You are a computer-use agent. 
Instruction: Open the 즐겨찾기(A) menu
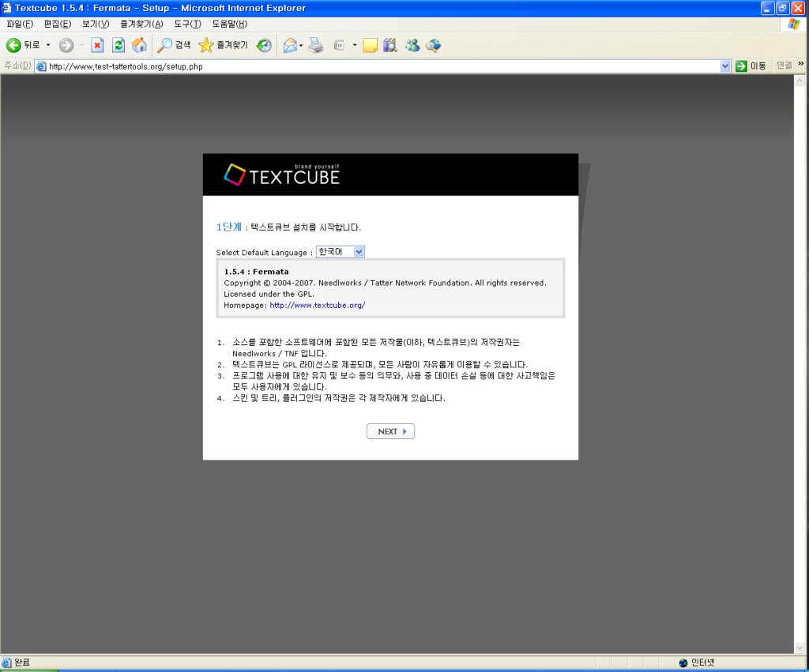(x=141, y=24)
